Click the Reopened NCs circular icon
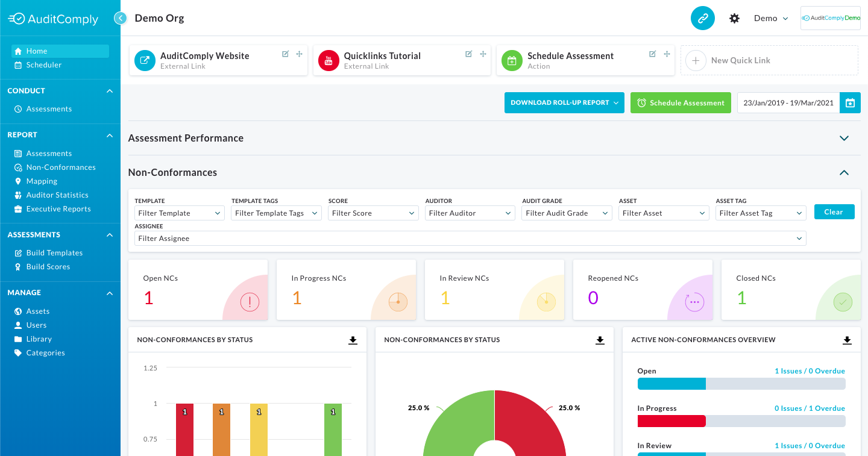Image resolution: width=868 pixels, height=456 pixels. pyautogui.click(x=694, y=302)
